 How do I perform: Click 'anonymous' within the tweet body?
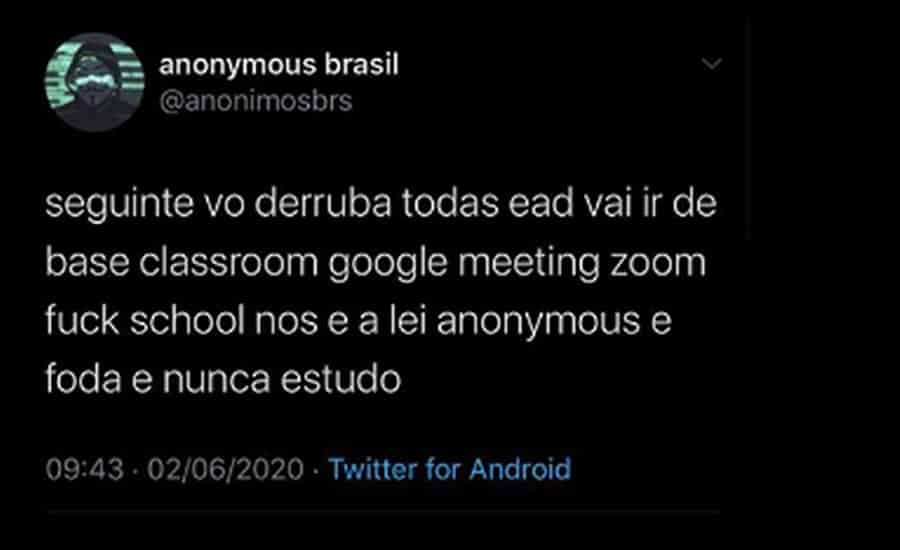538,322
